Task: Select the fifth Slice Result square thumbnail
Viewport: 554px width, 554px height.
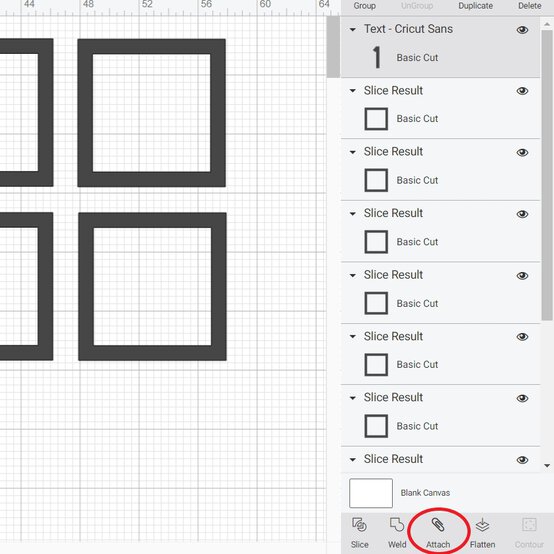Action: coord(376,365)
